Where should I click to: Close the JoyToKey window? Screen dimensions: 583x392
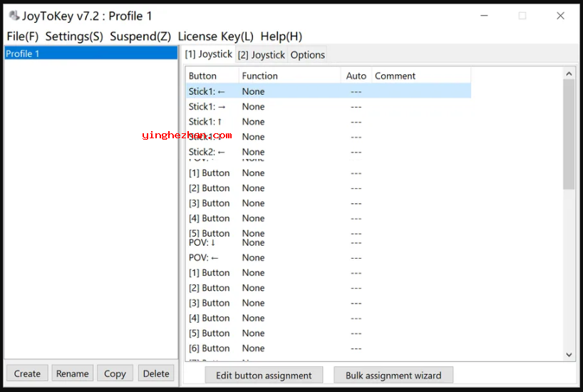coord(560,16)
